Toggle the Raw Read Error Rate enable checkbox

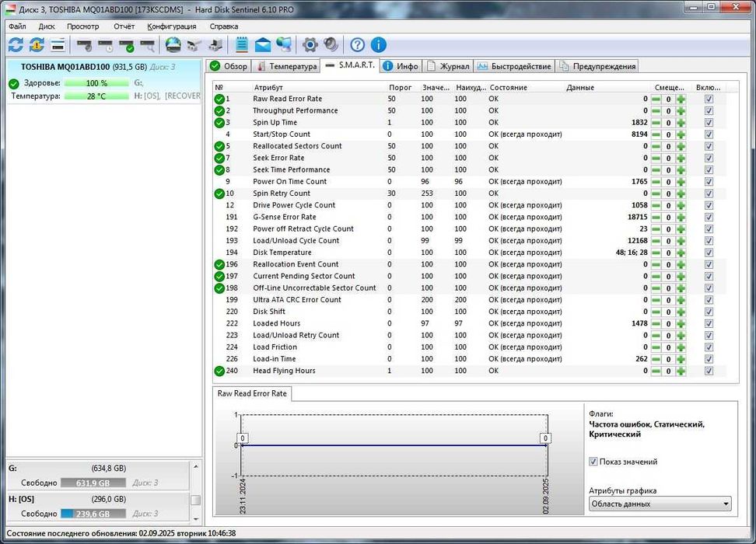[709, 99]
